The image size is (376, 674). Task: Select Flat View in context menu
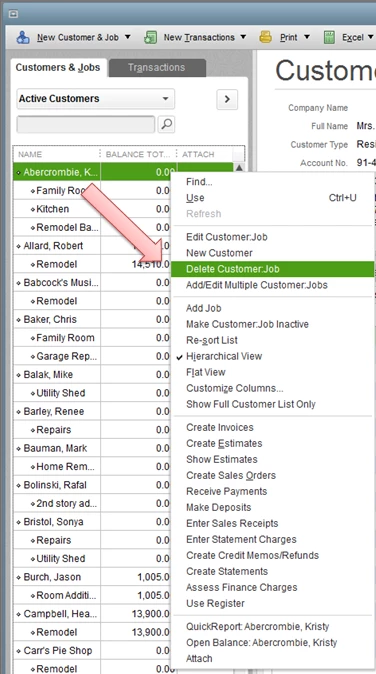pyautogui.click(x=205, y=372)
